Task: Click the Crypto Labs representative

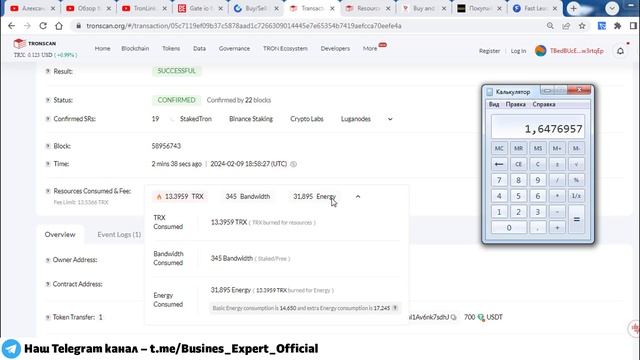Action: coord(307,119)
